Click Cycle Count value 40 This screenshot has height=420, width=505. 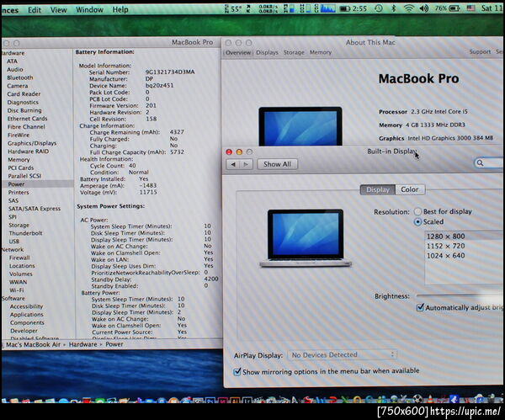132,166
